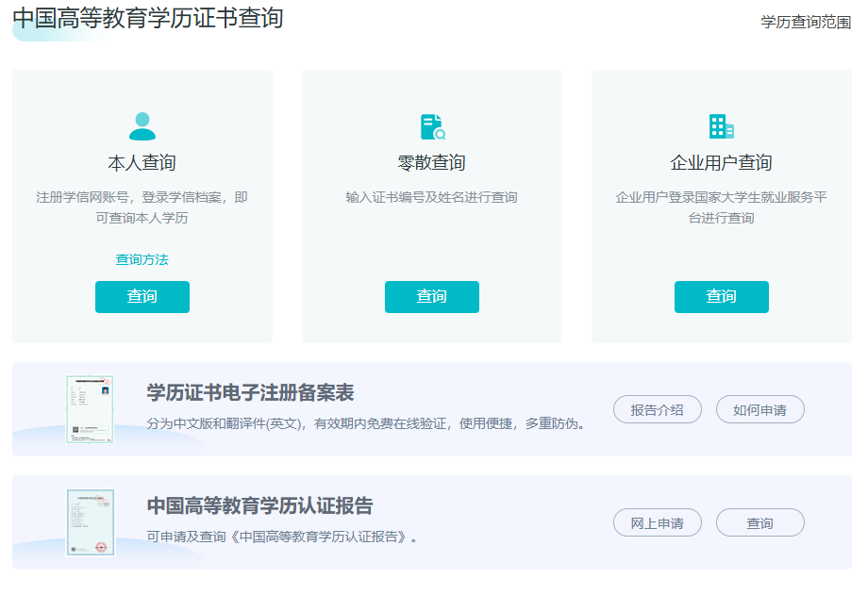
Task: Select the 企业用户查询 card heading
Action: (721, 160)
